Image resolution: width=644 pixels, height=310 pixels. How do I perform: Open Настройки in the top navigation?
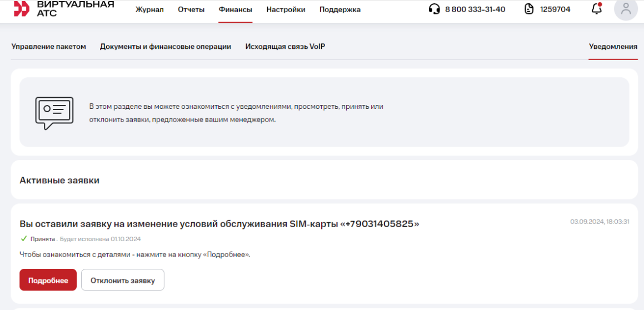[x=286, y=9]
